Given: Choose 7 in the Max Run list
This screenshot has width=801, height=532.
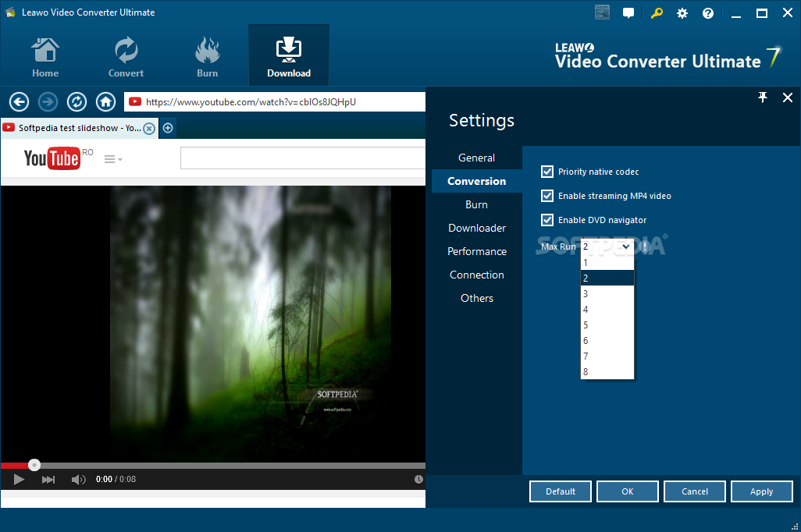Looking at the screenshot, I should pyautogui.click(x=607, y=356).
